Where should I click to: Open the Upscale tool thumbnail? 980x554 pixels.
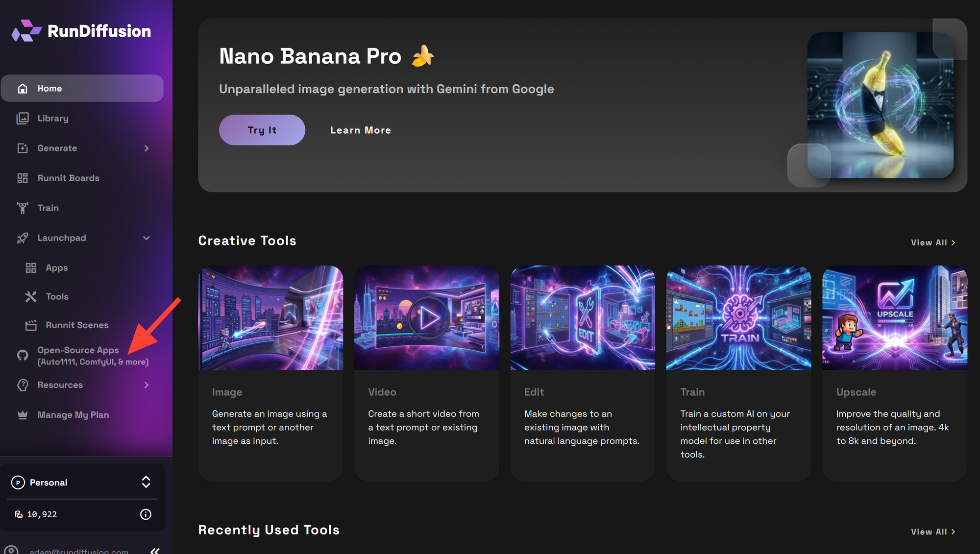[895, 318]
